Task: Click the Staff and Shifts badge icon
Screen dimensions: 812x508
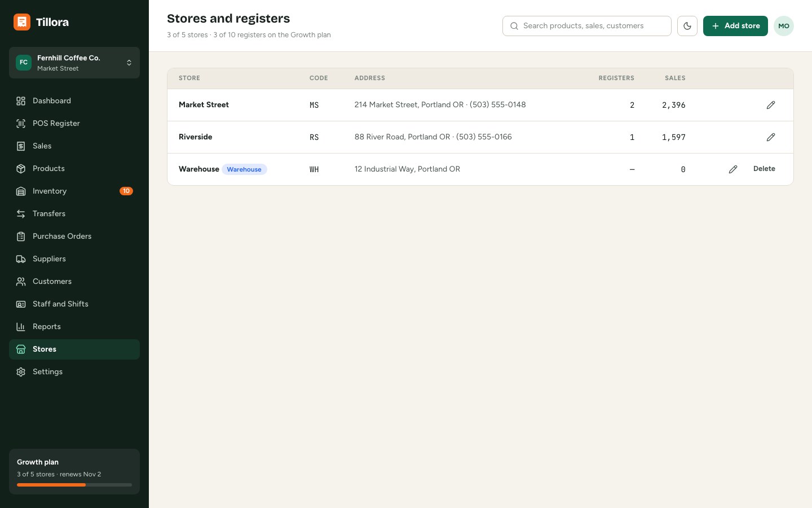Action: click(x=21, y=304)
